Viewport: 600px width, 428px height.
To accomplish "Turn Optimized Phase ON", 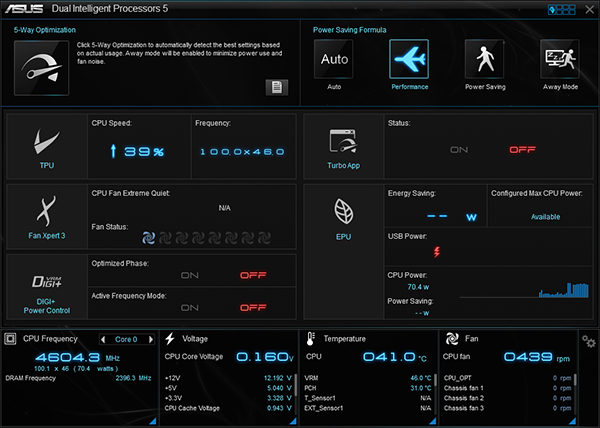I will pyautogui.click(x=189, y=275).
